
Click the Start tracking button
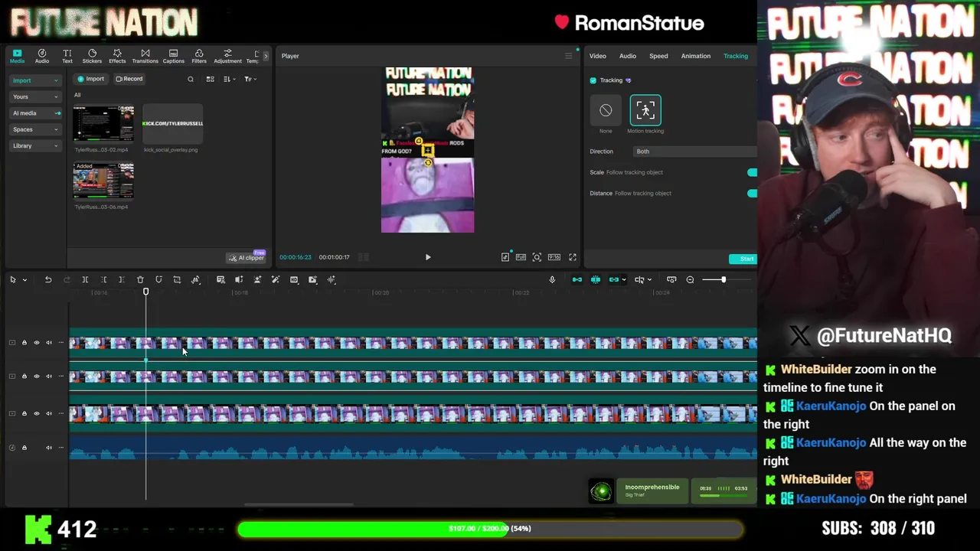(743, 259)
